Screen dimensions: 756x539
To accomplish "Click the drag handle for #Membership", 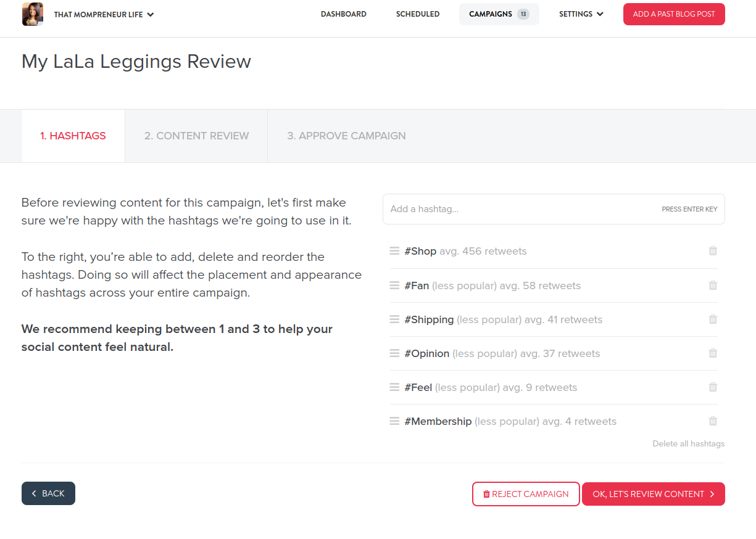I will point(394,421).
